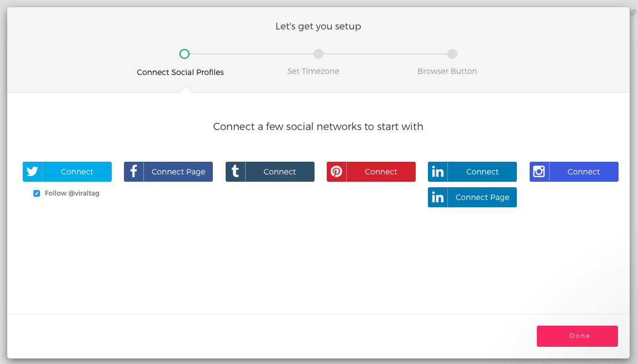Screen dimensions: 638x364
Task: Click the green Connect Social Profiles step circle
Action: pos(185,54)
